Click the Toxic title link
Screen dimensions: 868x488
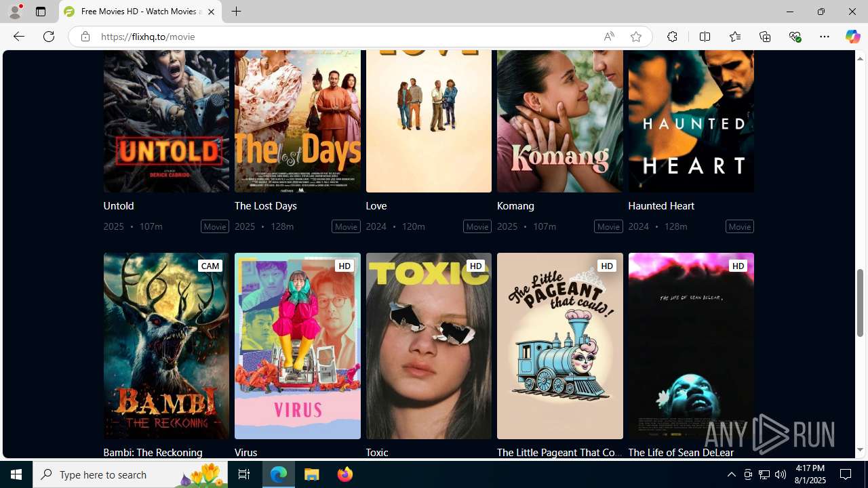click(377, 452)
